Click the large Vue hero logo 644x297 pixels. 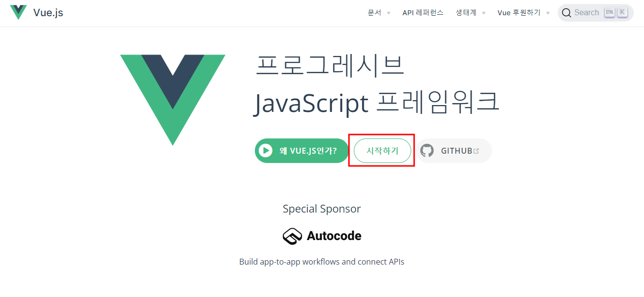click(173, 100)
